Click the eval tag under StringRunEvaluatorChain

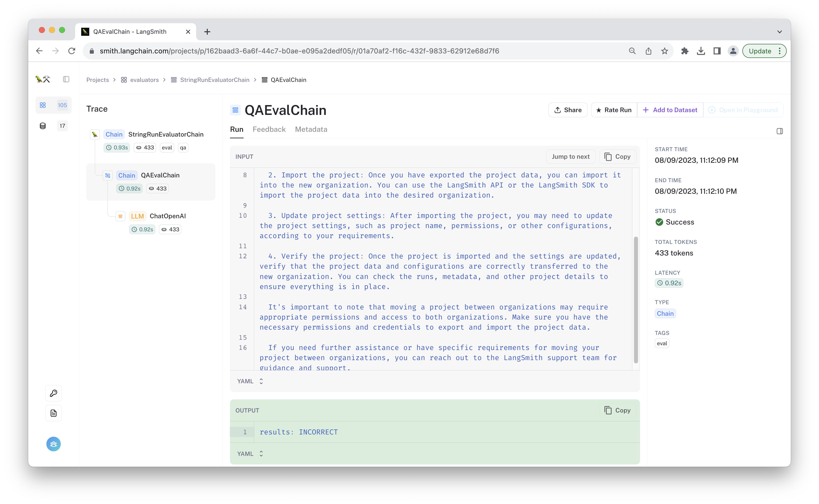point(167,148)
